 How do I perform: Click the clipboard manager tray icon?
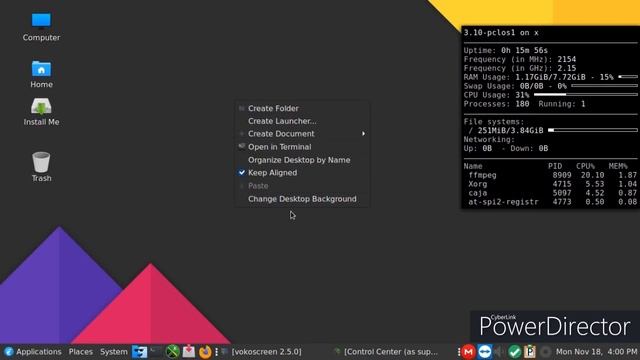tap(530, 351)
